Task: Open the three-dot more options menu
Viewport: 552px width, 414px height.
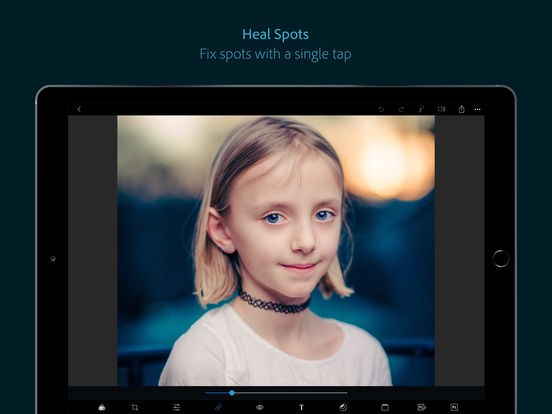Action: coord(477,109)
